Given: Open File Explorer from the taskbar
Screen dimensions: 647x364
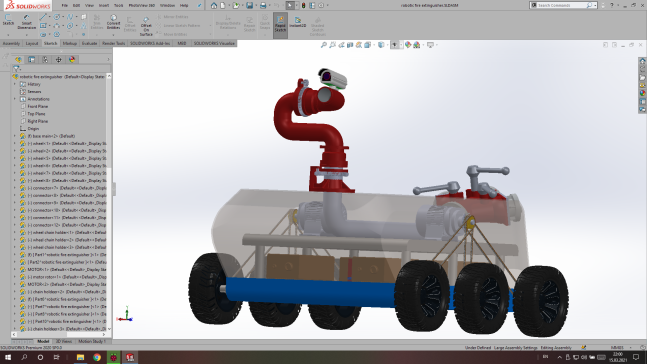Looking at the screenshot, I should [80, 357].
